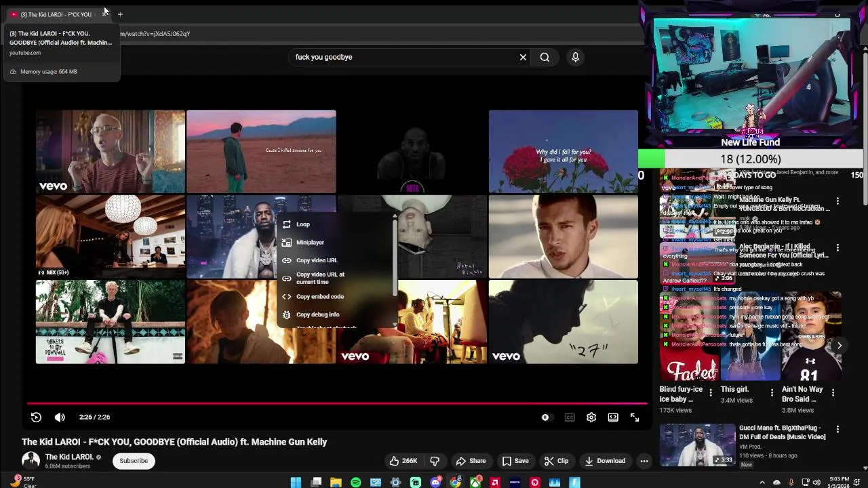Open Task View from the taskbar
Viewport: 868px width, 488px height.
(316, 483)
